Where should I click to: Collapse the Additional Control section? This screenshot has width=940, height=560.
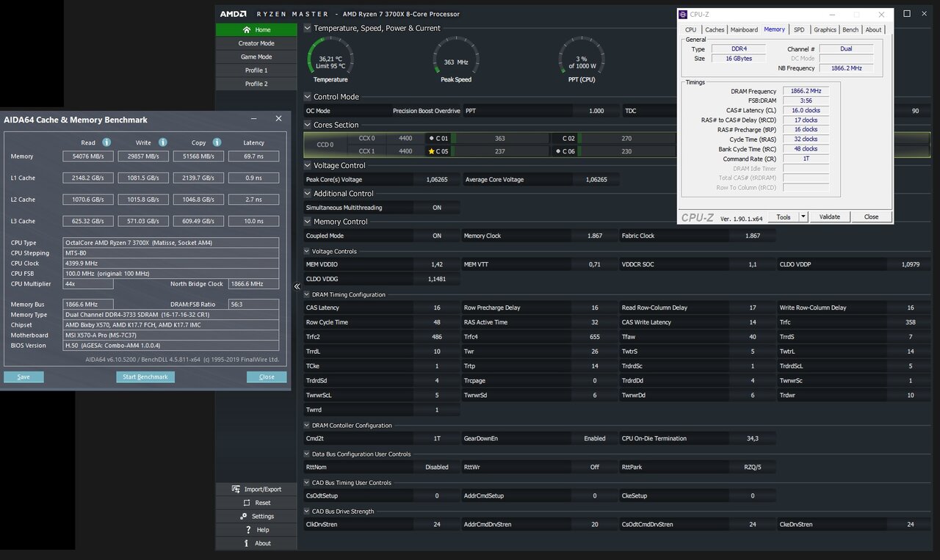click(x=308, y=194)
